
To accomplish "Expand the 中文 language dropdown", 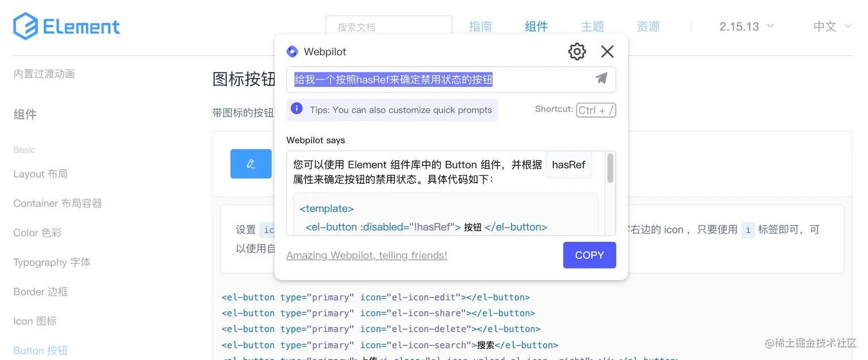I will pos(832,26).
